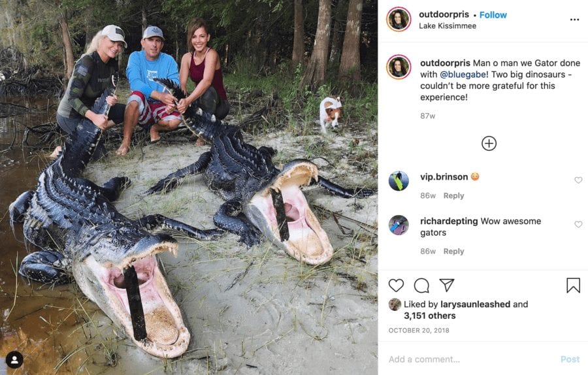Click the tagged people icon on photo
Viewport: 588px width, 375px height.
(x=14, y=359)
